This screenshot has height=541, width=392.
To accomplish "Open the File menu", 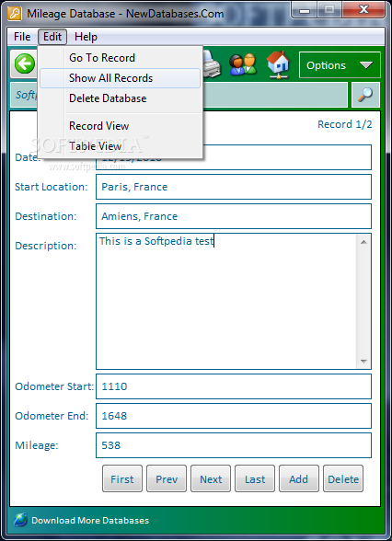I will click(x=22, y=37).
